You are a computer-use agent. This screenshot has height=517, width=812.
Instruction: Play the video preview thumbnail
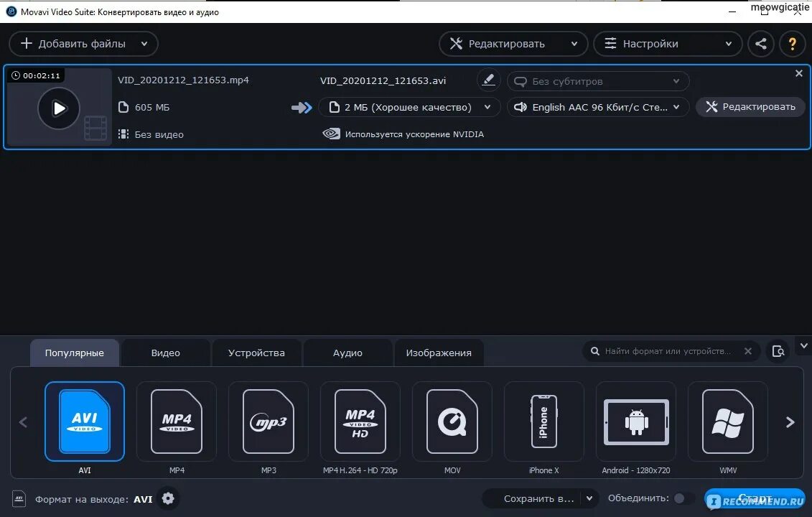coord(59,108)
